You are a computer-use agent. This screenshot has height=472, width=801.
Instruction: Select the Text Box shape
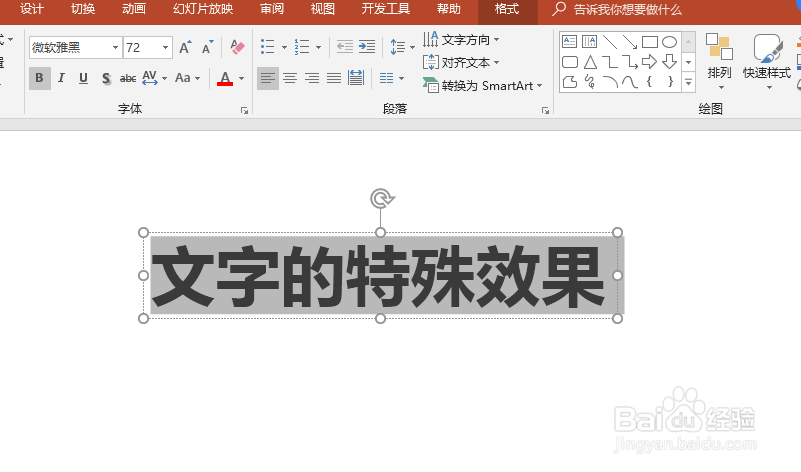click(x=570, y=42)
